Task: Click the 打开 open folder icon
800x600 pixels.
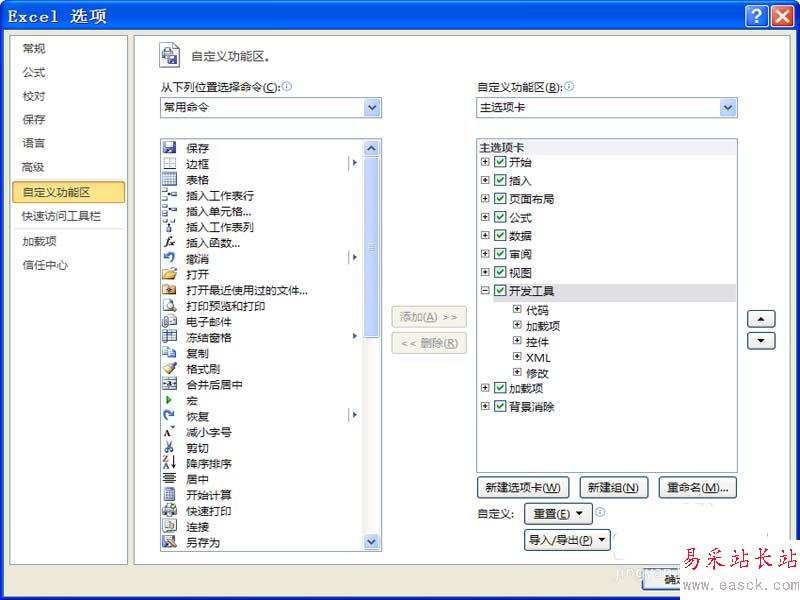Action: [x=169, y=274]
